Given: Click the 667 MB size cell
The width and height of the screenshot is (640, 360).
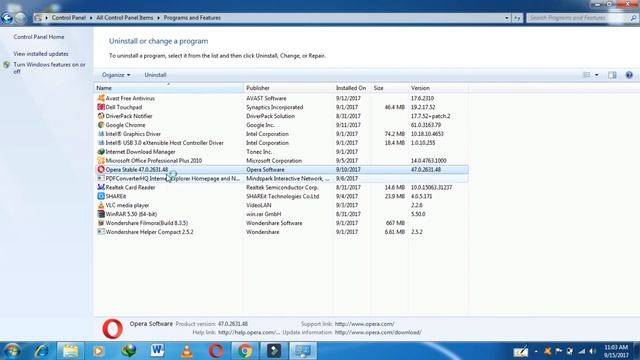Looking at the screenshot, I should (x=395, y=223).
